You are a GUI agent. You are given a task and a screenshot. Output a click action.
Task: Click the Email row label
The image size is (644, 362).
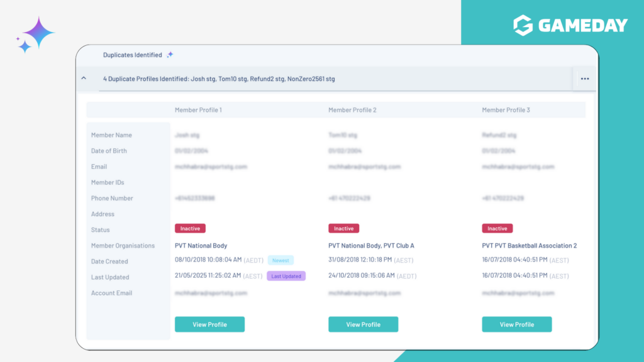[x=99, y=166]
